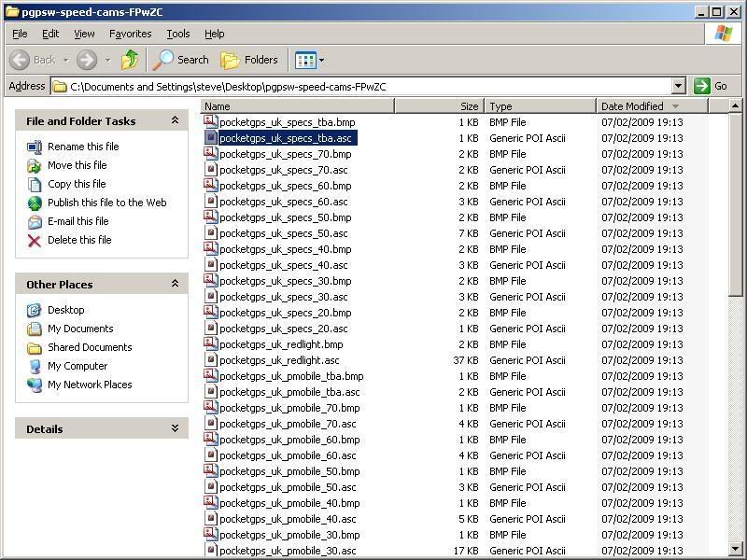Click the red X Delete this file icon
The width and height of the screenshot is (747, 560).
(35, 241)
